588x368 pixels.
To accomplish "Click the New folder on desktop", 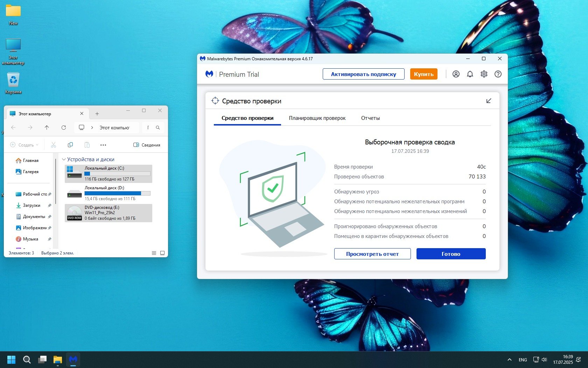I will (x=13, y=15).
